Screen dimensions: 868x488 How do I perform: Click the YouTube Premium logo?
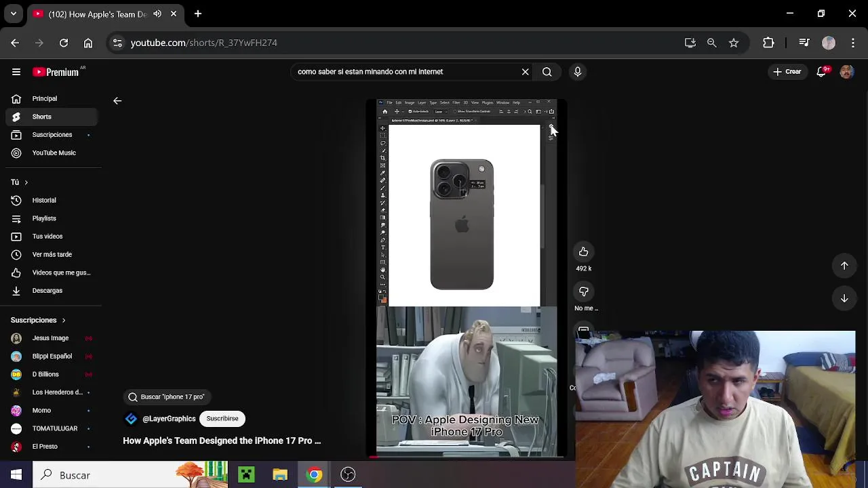[56, 72]
